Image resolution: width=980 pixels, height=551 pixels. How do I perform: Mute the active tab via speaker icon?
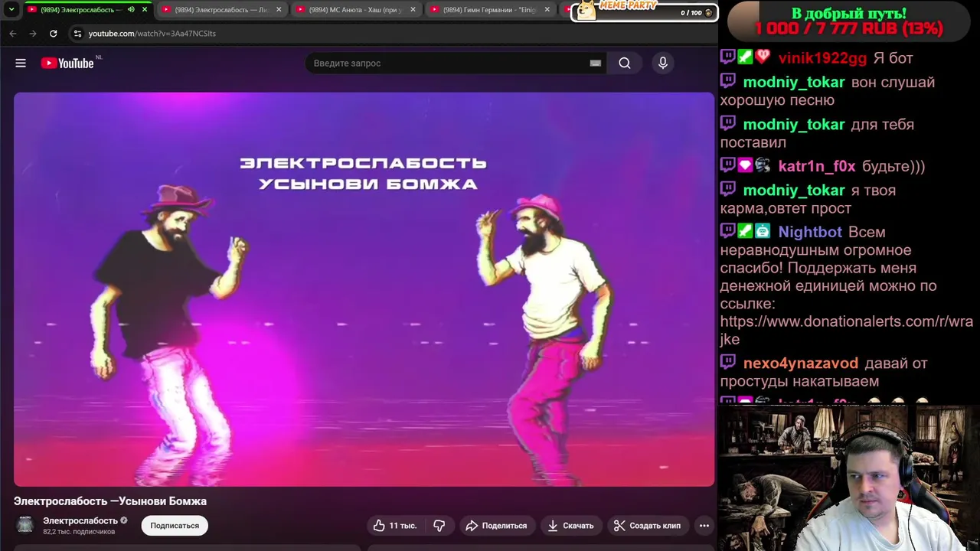coord(131,10)
